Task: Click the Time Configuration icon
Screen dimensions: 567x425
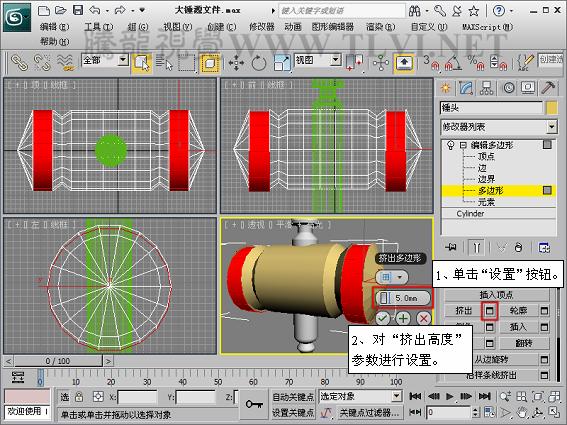Action: [x=490, y=412]
